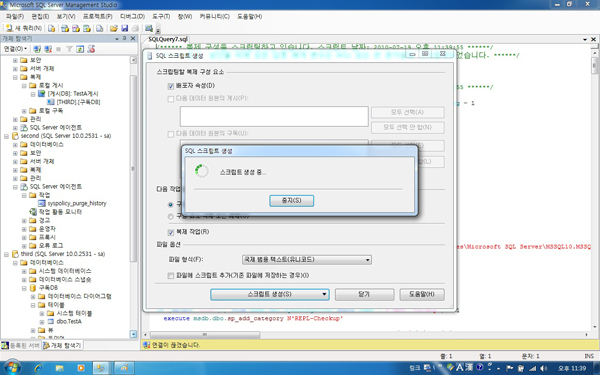Click the Save disk icon in toolbar
Viewport: 600px width, 375px height.
tap(124, 28)
